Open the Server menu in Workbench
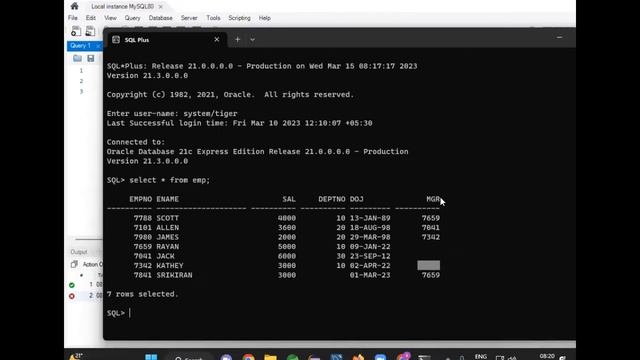Viewport: 640px width, 360px height. click(189, 18)
